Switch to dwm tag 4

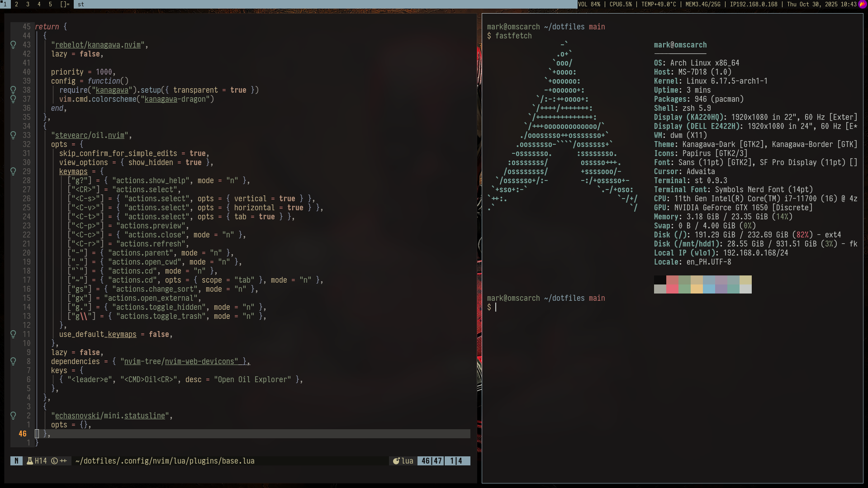pyautogui.click(x=39, y=4)
